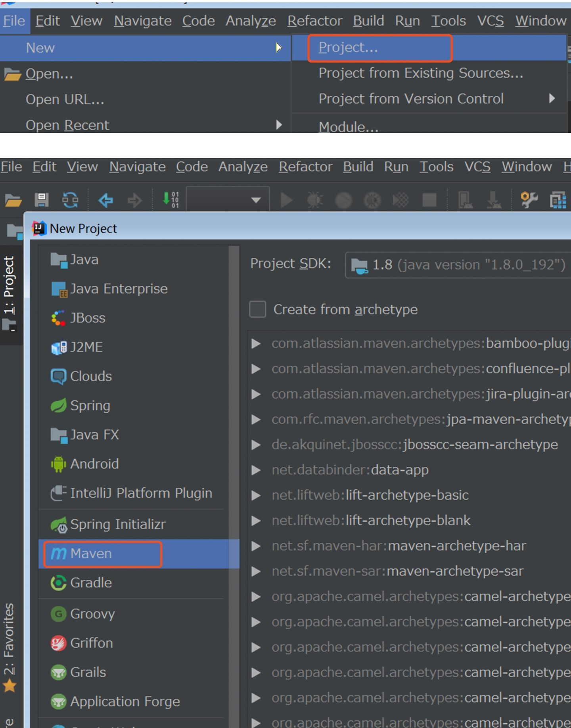Expand the bamboo-plugin archetype node
Screen dimensions: 571x728
click(256, 343)
